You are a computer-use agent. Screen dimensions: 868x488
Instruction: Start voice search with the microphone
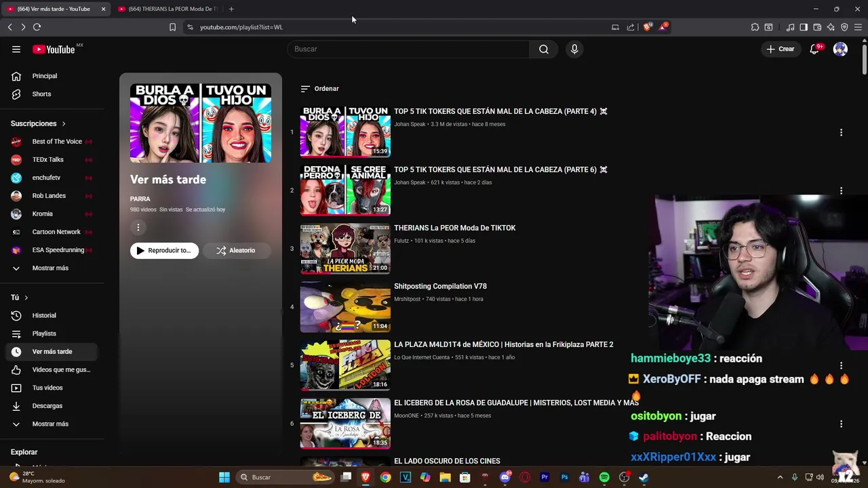click(574, 49)
